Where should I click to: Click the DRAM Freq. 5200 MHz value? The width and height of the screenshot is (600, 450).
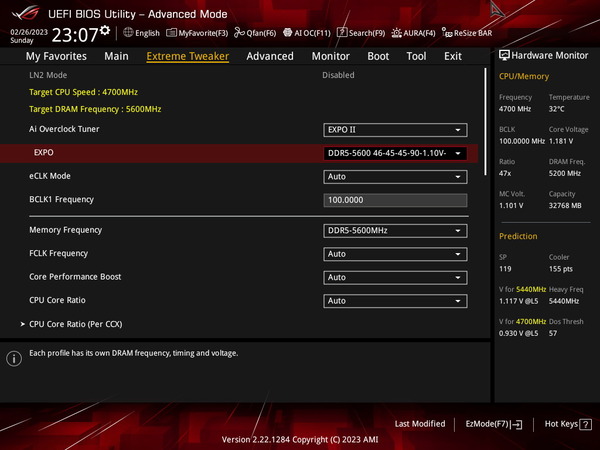565,173
